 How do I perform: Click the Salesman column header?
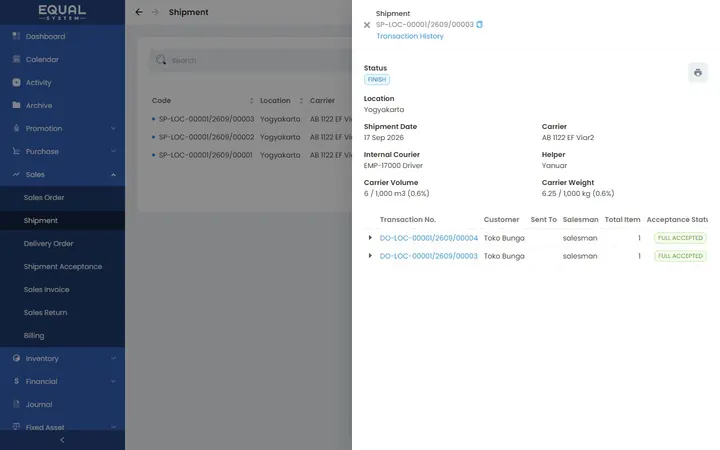(x=580, y=219)
